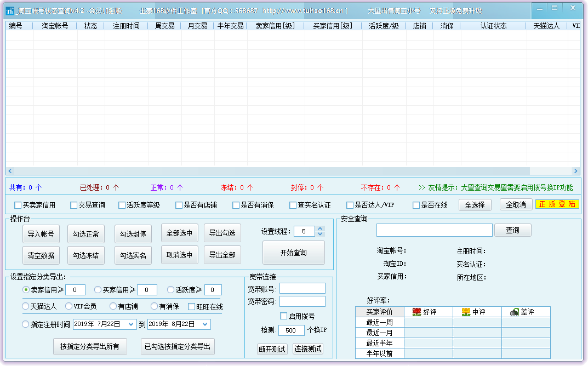This screenshot has width=588, height=366.
Task: Decrease thread count with down arrow
Action: pos(320,233)
